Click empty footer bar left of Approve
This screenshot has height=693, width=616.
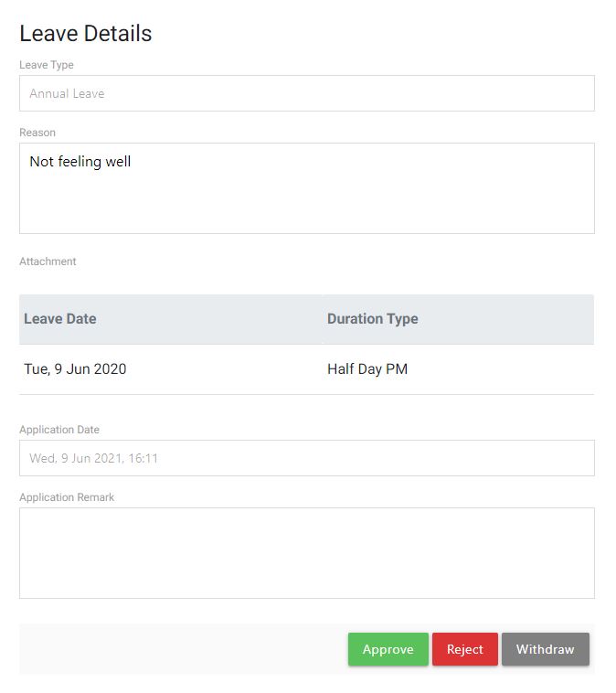coord(183,649)
